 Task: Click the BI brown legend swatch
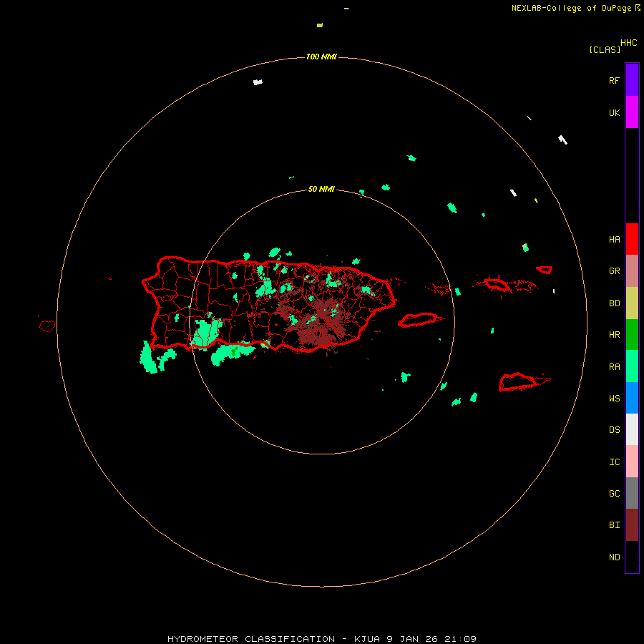(x=632, y=525)
